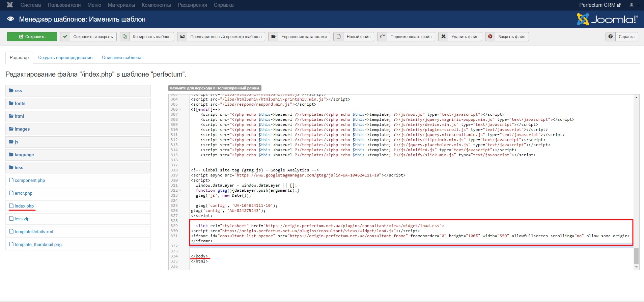
Task: Place cursor on empty line 332
Action: (x=412, y=246)
